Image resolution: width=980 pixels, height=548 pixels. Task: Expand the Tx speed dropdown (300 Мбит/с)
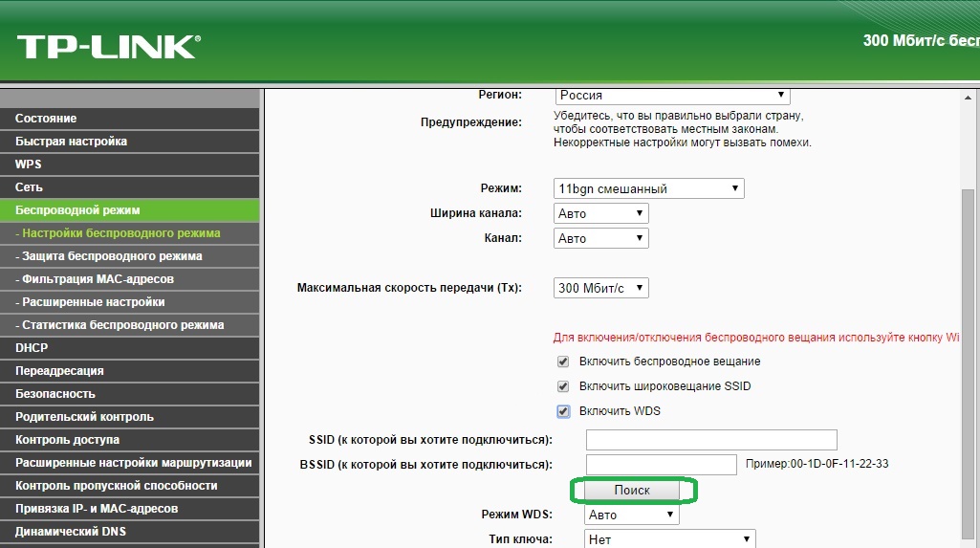[600, 288]
